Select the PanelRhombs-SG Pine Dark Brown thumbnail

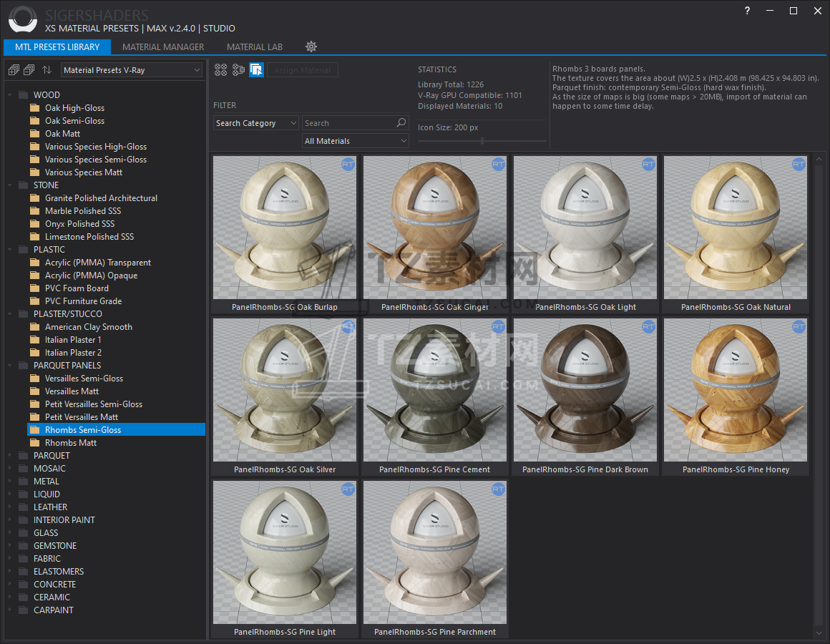pos(585,390)
